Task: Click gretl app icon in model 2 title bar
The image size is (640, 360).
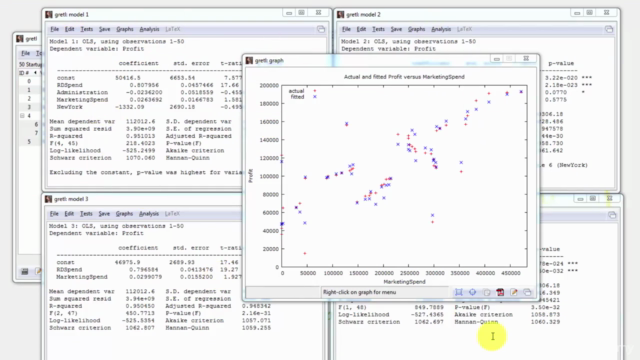Action: click(x=340, y=15)
